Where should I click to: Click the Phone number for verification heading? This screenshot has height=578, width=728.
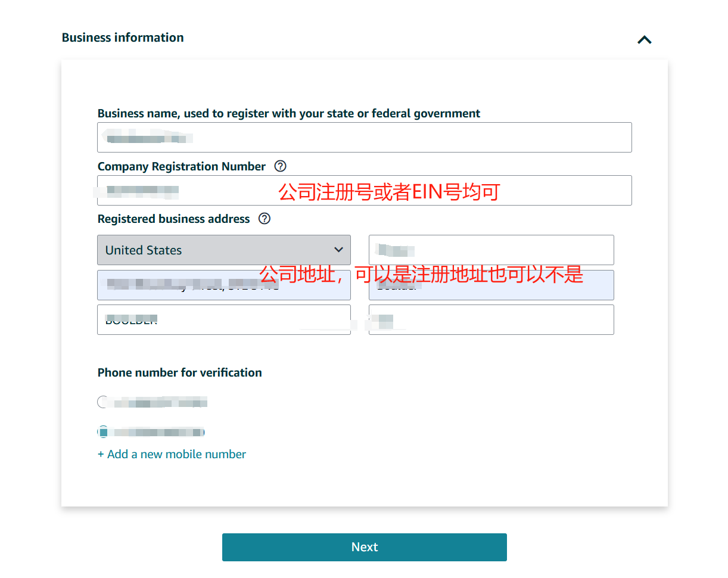[179, 372]
